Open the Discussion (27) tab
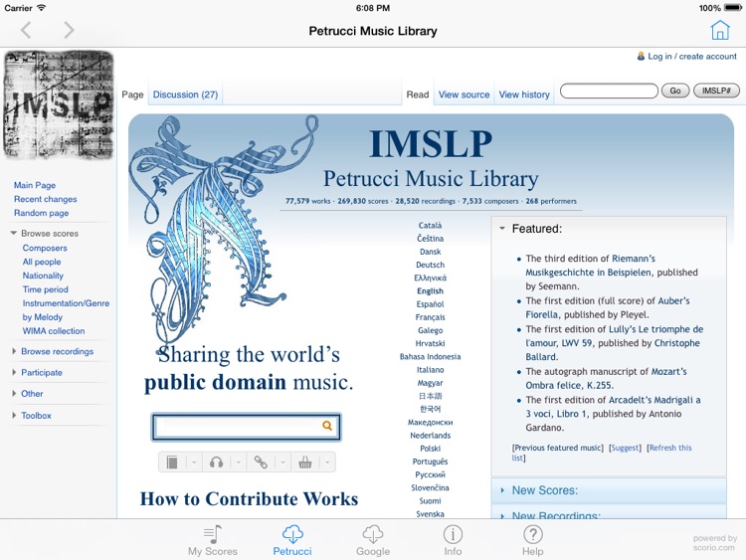This screenshot has width=746, height=560. pos(186,94)
